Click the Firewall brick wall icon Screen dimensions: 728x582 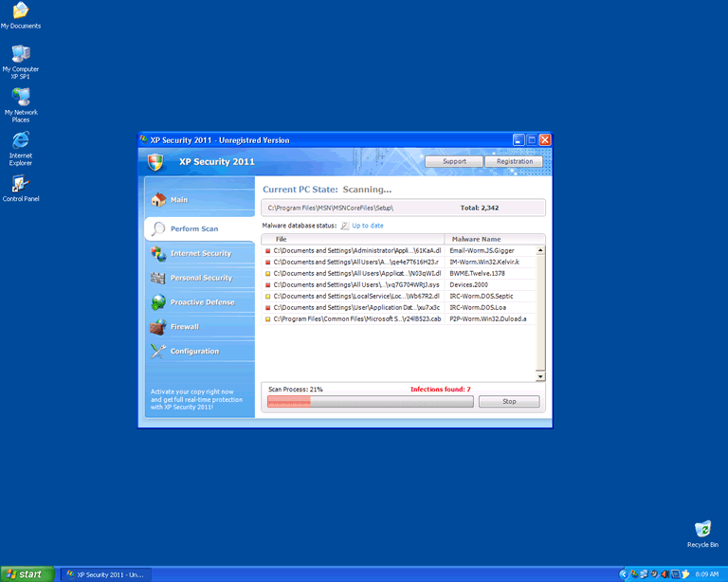click(158, 327)
